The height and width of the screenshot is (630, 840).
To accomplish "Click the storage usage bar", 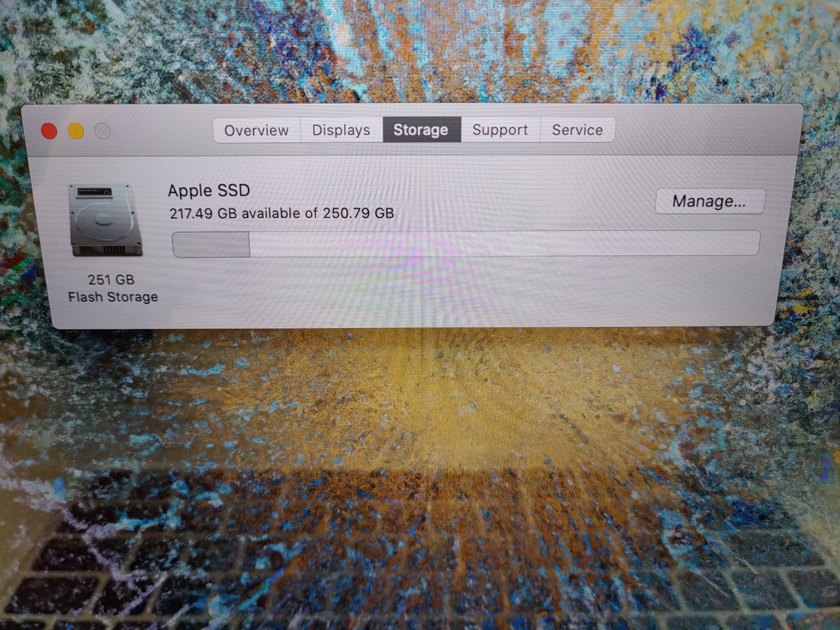I will point(466,244).
